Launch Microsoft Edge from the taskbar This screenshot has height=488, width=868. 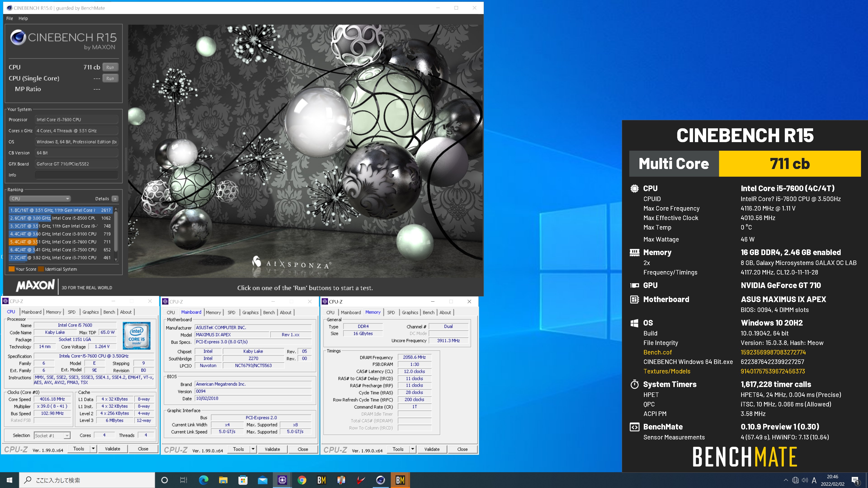(x=203, y=480)
